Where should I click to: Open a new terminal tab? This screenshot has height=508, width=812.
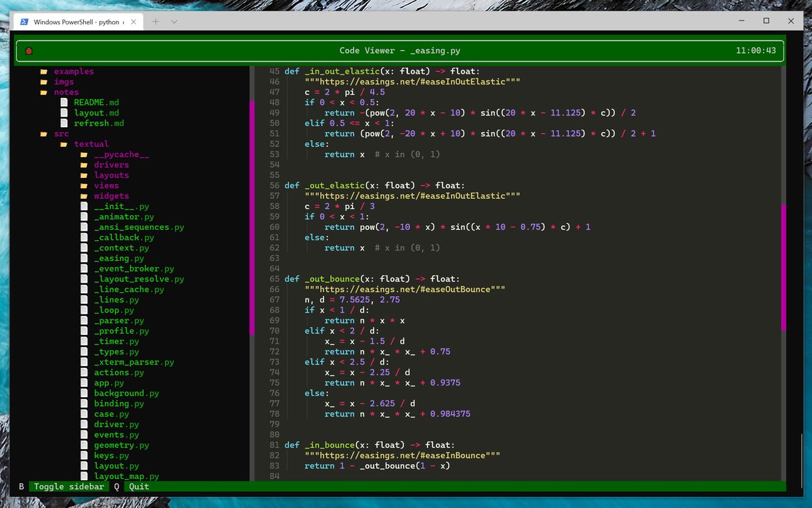coord(156,22)
